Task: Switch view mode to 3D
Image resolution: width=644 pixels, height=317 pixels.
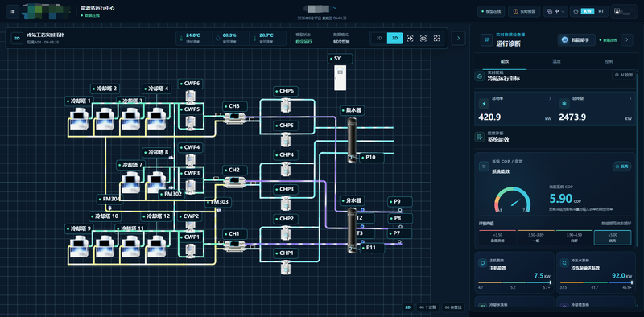Action: point(379,38)
